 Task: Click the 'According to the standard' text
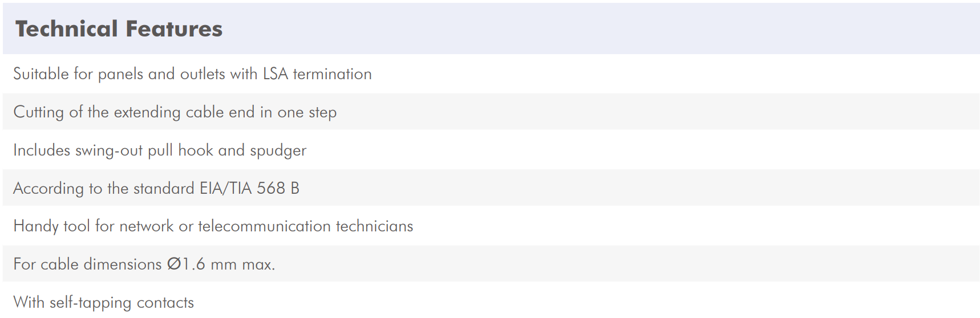[x=104, y=189]
